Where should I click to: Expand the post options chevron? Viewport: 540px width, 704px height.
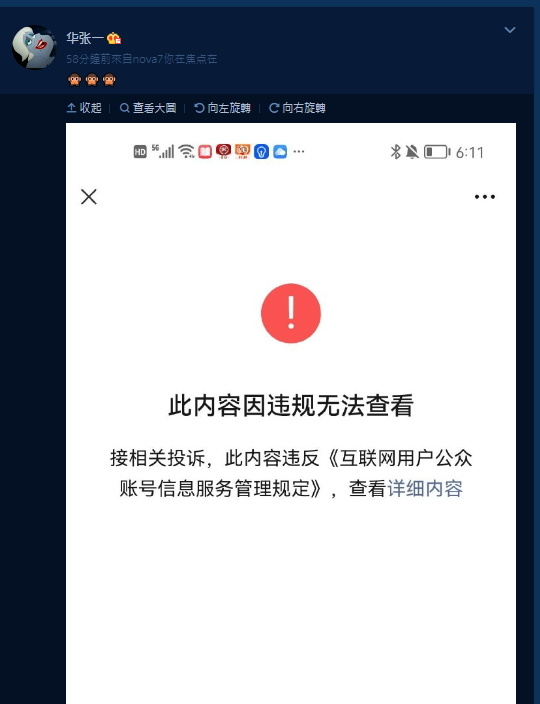[510, 30]
